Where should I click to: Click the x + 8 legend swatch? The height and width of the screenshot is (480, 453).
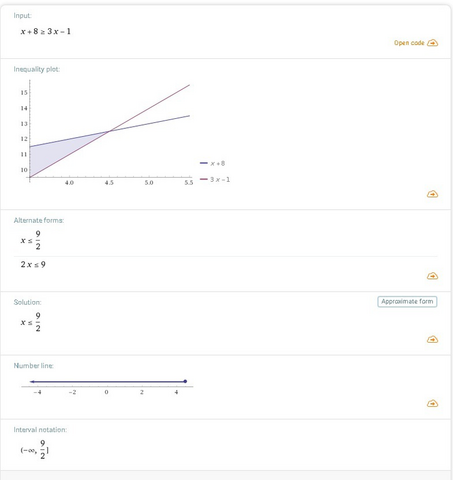click(x=204, y=163)
